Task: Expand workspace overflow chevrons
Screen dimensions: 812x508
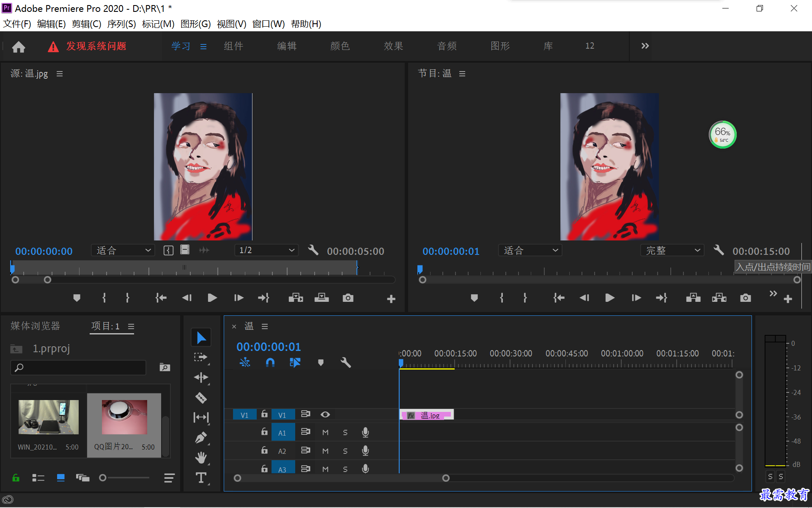Action: [645, 46]
